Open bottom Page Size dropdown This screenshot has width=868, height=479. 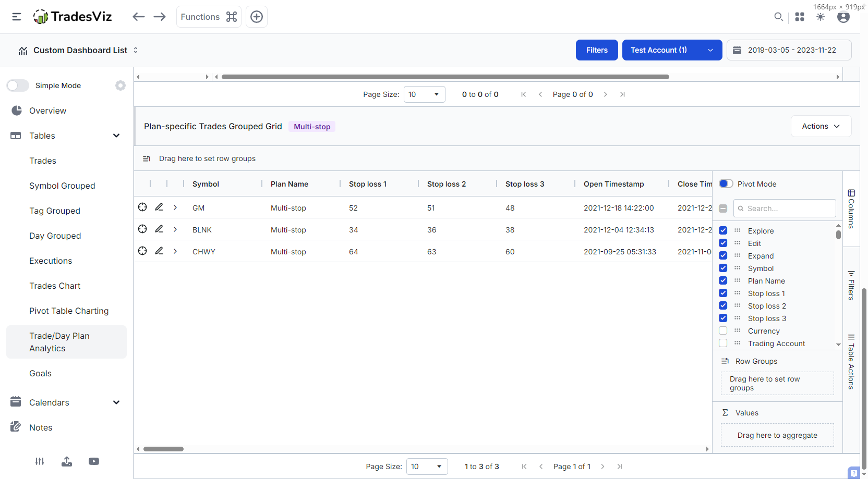pyautogui.click(x=427, y=466)
